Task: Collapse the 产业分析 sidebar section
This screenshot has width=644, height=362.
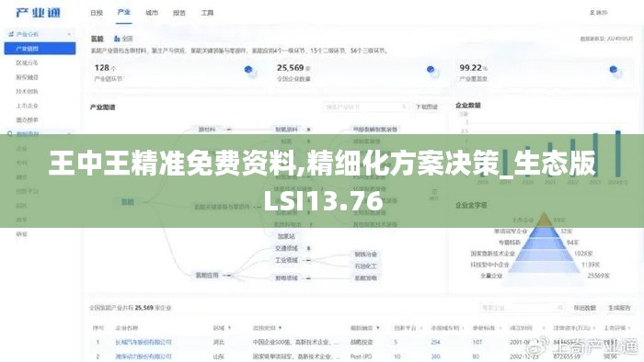Action: [69, 34]
